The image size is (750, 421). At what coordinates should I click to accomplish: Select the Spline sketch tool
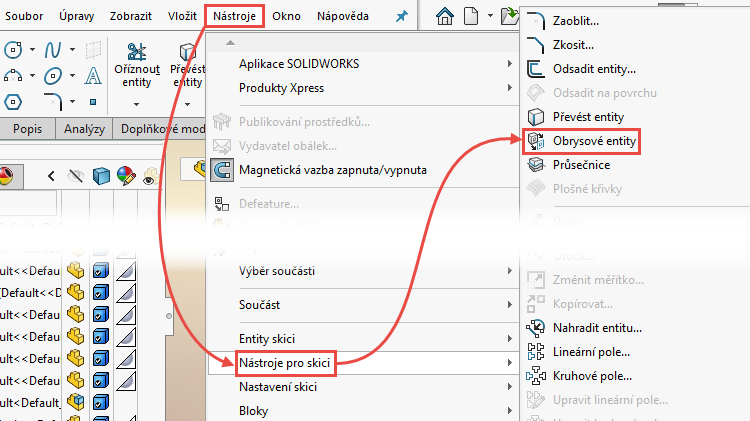pos(53,49)
